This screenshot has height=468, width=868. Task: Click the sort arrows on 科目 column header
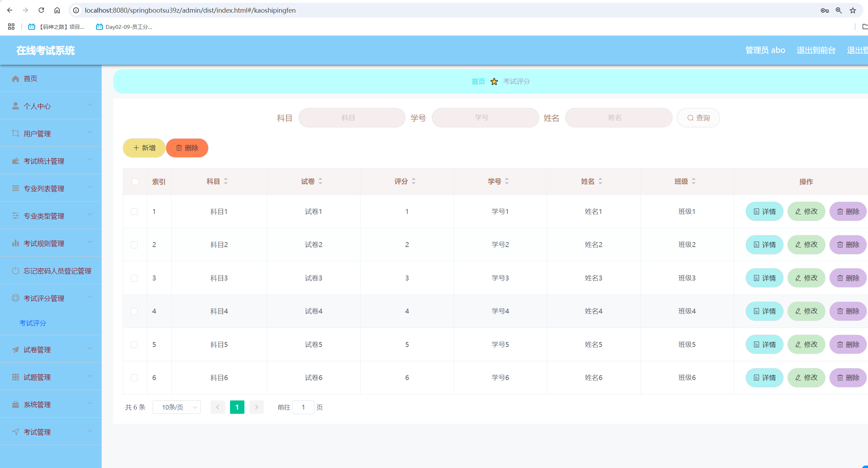click(226, 181)
